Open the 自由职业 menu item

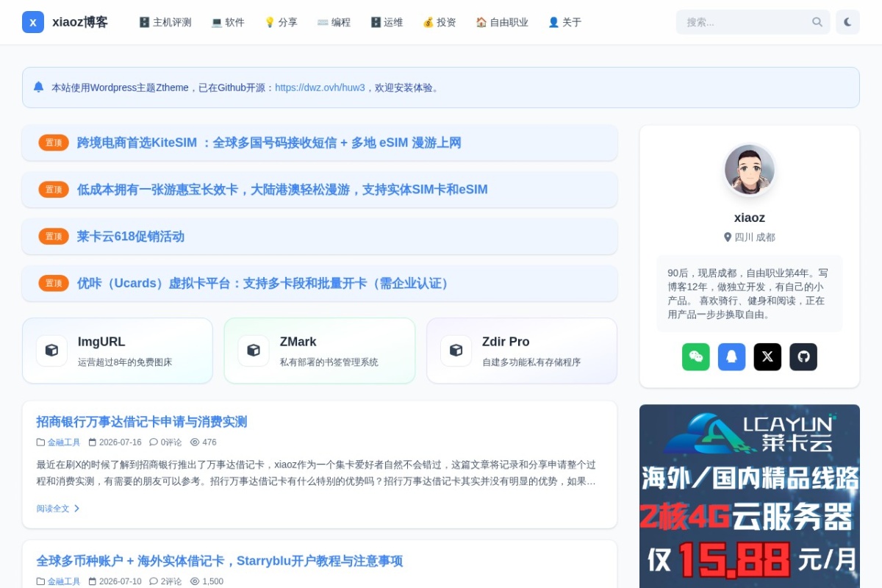502,22
